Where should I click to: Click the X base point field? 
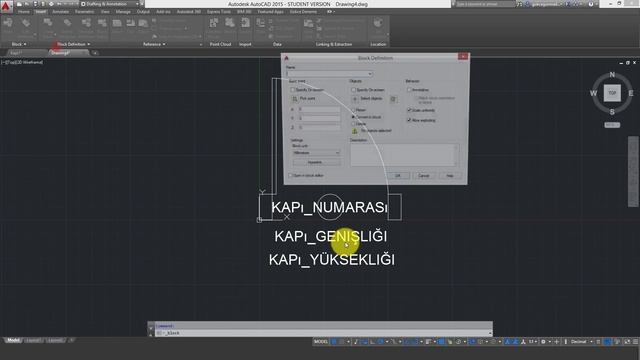point(319,109)
